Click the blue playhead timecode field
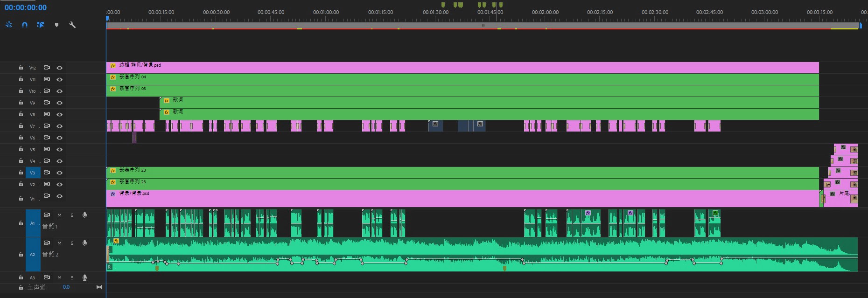 pyautogui.click(x=26, y=7)
